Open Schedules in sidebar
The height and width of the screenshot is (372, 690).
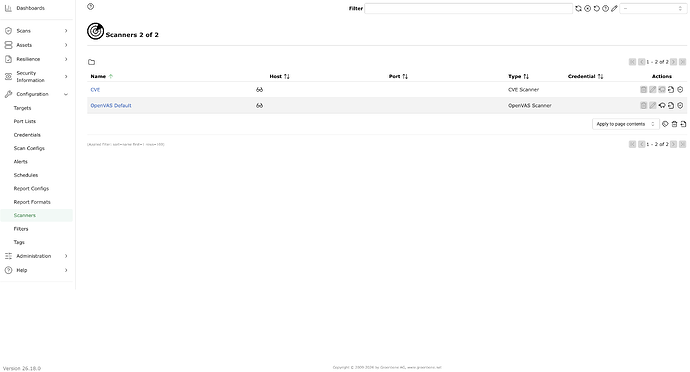click(26, 175)
